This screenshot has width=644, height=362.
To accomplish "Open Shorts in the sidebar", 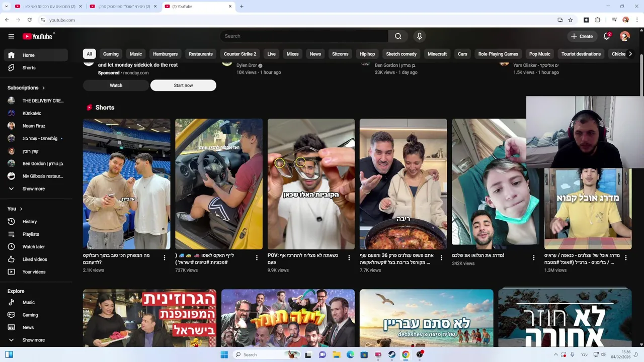I will [35, 68].
